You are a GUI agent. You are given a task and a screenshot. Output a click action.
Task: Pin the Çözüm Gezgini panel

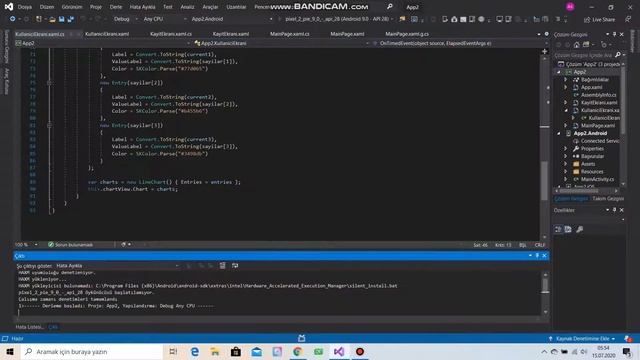pos(614,34)
